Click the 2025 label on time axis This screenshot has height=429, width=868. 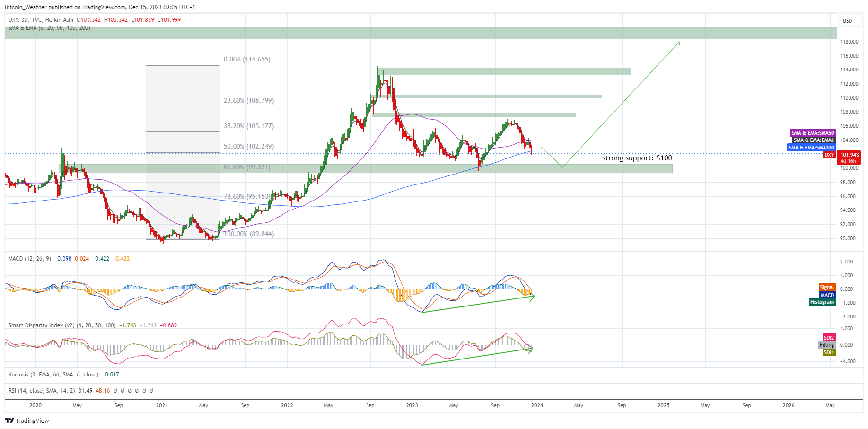pos(664,405)
